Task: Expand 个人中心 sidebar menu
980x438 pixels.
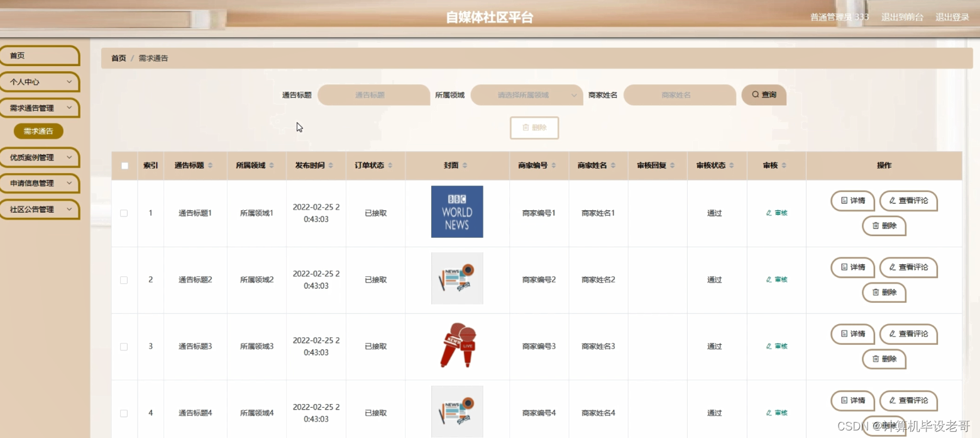Action: (40, 82)
